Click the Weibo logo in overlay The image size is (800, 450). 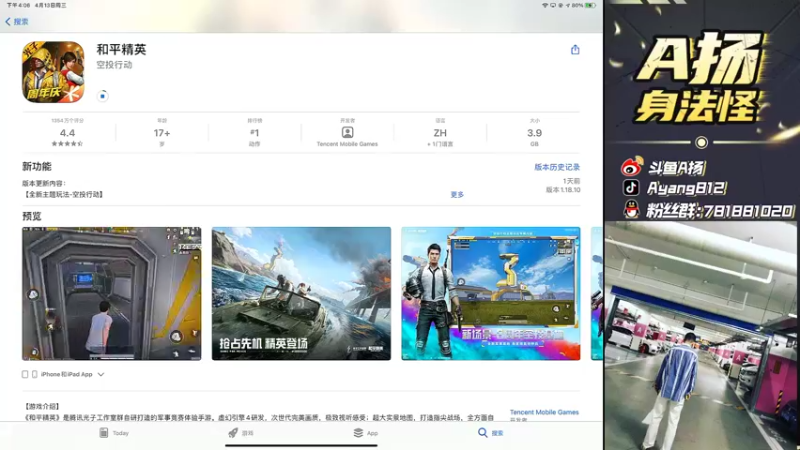[631, 167]
